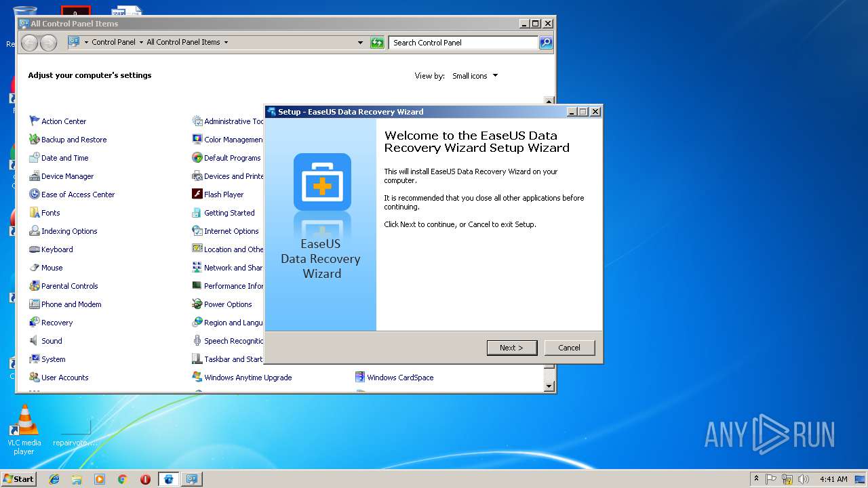This screenshot has width=868, height=488.
Task: Open Windows Media Player taskbar icon
Action: tap(100, 479)
